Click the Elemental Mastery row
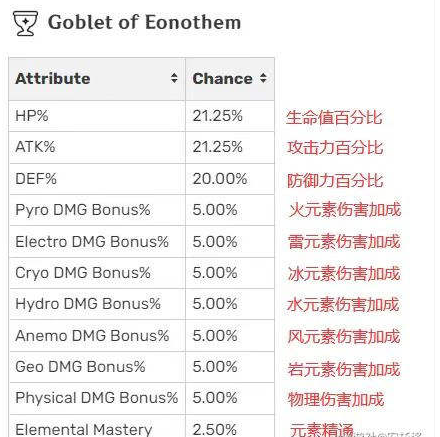The width and height of the screenshot is (440, 437). [x=142, y=426]
